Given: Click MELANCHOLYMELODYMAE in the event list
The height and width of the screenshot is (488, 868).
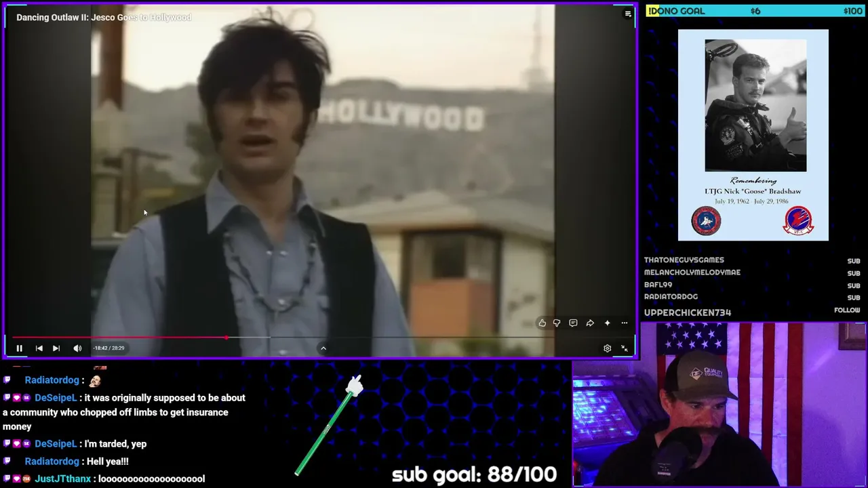Looking at the screenshot, I should coord(692,272).
